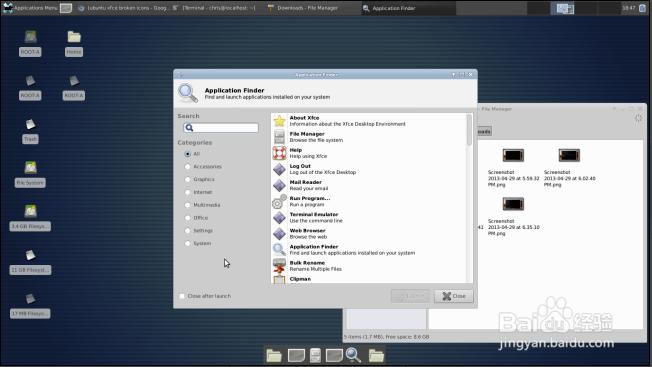The height and width of the screenshot is (367, 652).
Task: Select the Run Program gear icon
Action: pos(279,202)
